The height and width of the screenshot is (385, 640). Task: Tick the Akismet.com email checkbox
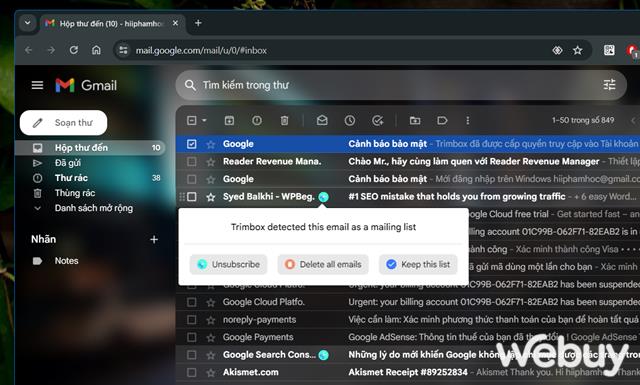tap(191, 372)
